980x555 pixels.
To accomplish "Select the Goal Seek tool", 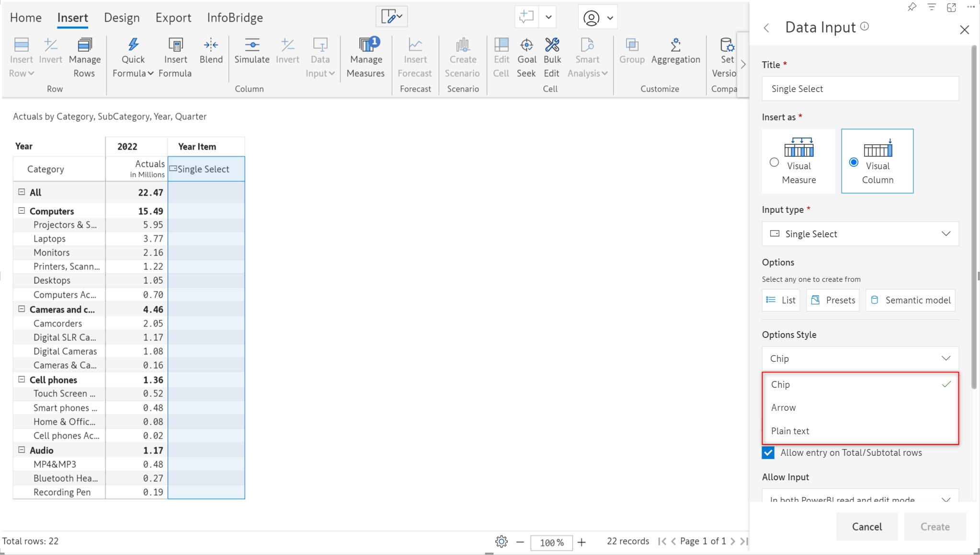I will point(526,45).
